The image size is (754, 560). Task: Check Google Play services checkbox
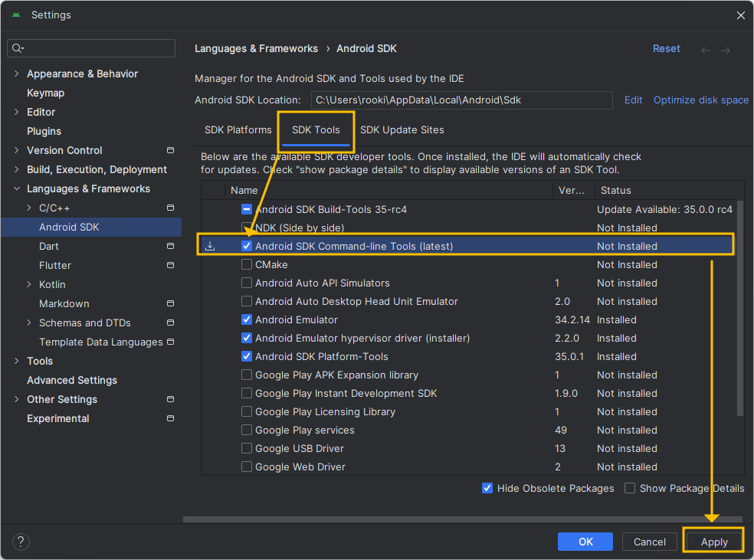(247, 430)
